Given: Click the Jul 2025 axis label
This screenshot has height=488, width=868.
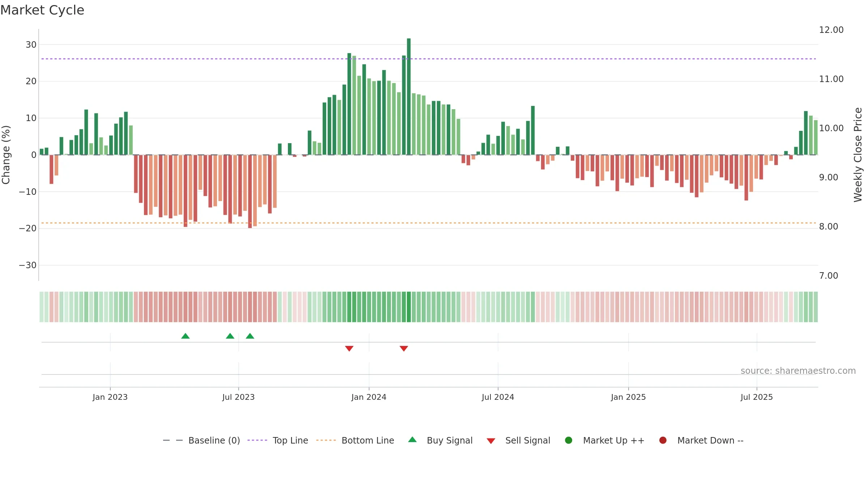Looking at the screenshot, I should click(x=757, y=397).
